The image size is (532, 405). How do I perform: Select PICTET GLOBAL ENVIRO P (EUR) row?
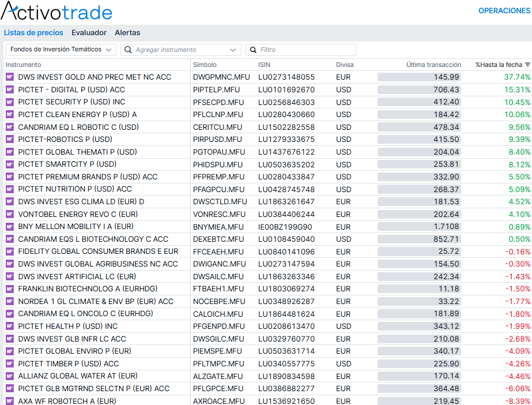coord(267,351)
